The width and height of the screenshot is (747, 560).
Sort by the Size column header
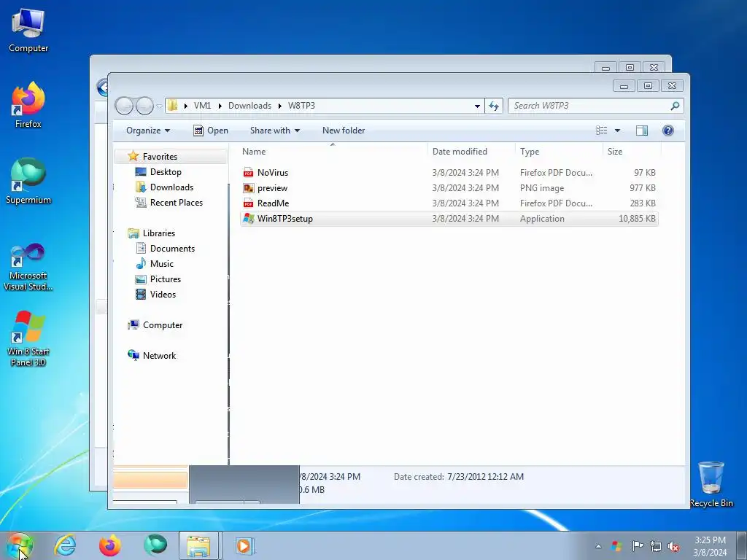pos(632,152)
